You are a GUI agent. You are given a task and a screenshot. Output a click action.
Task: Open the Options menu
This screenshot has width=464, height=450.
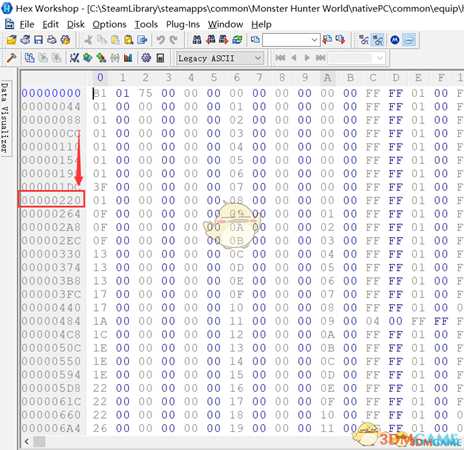[109, 24]
